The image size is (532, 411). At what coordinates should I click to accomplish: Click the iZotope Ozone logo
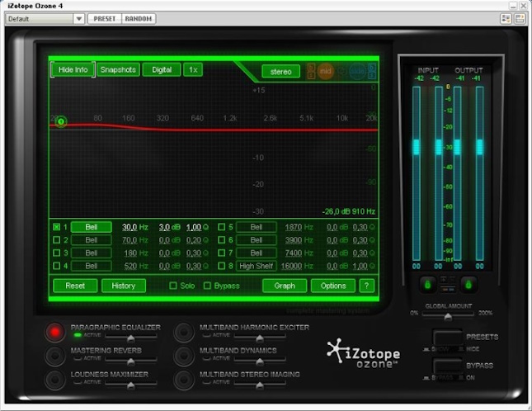tap(364, 353)
